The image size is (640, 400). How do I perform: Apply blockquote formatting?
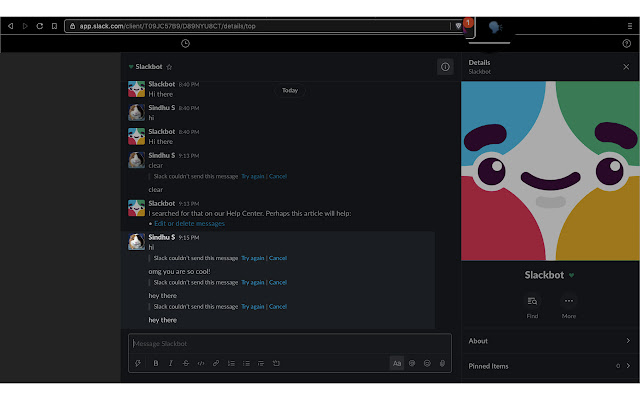pos(261,363)
